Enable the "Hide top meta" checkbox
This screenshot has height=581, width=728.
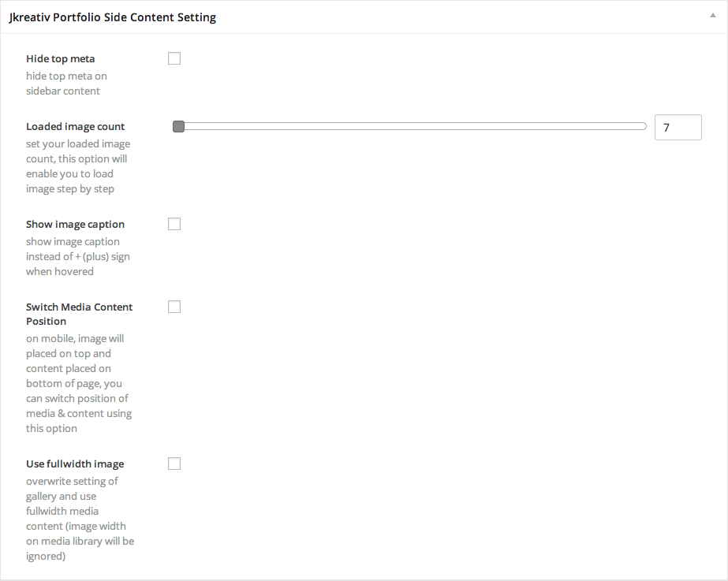coord(174,58)
